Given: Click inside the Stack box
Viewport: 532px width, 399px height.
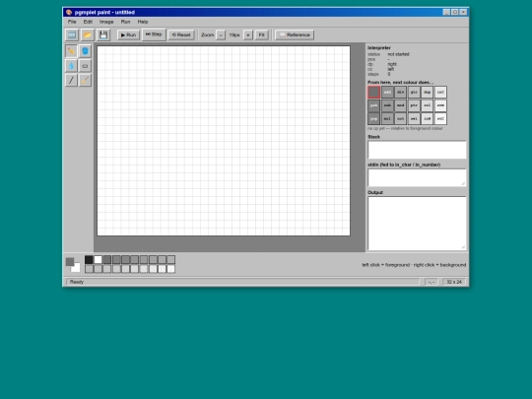Looking at the screenshot, I should (x=417, y=150).
